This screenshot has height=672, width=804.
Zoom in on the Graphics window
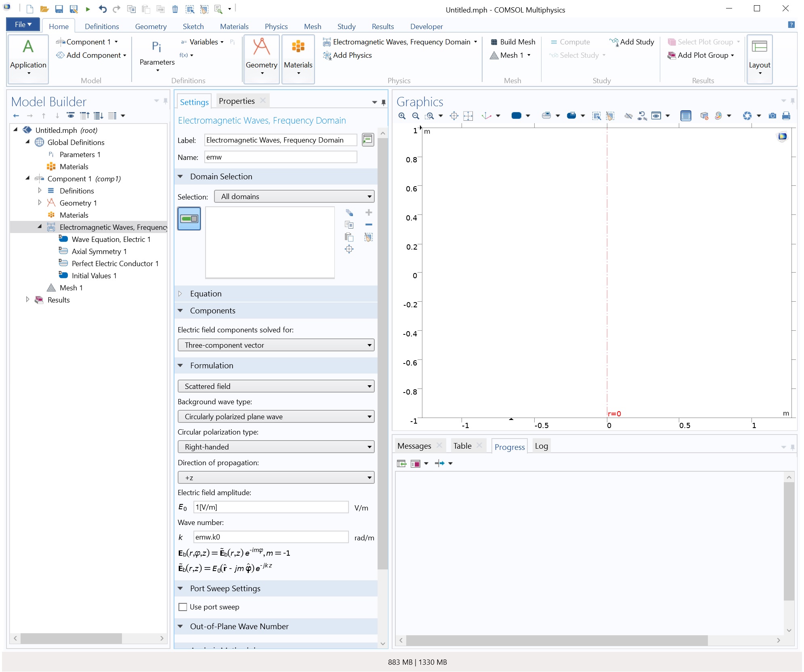point(402,116)
